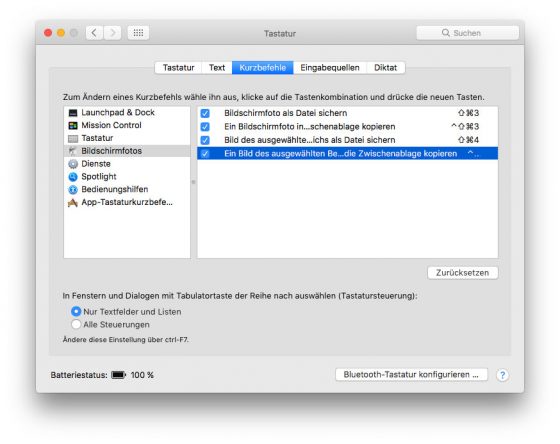Select the Mission Control category icon
Image resolution: width=560 pixels, height=444 pixels.
point(73,126)
